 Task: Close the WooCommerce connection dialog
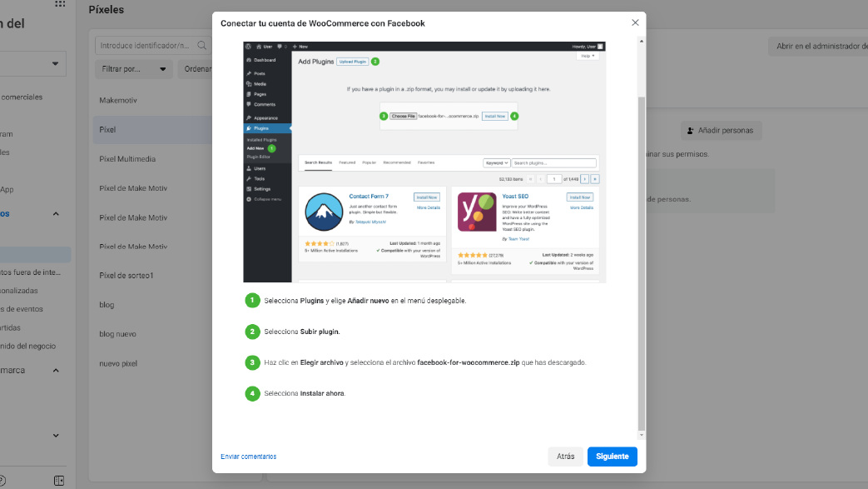[x=635, y=22]
